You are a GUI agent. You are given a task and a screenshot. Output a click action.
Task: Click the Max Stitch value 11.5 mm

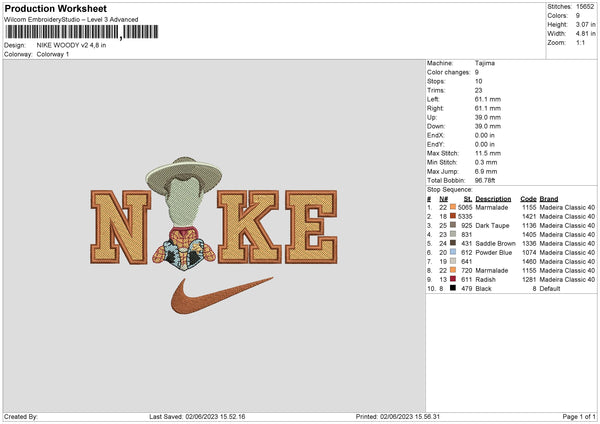[x=488, y=153]
